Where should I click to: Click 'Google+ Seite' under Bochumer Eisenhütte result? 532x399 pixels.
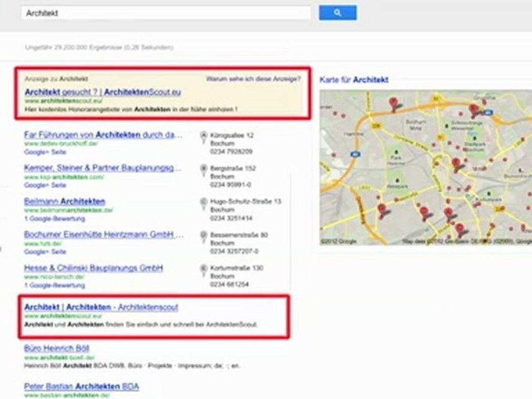[x=45, y=252]
